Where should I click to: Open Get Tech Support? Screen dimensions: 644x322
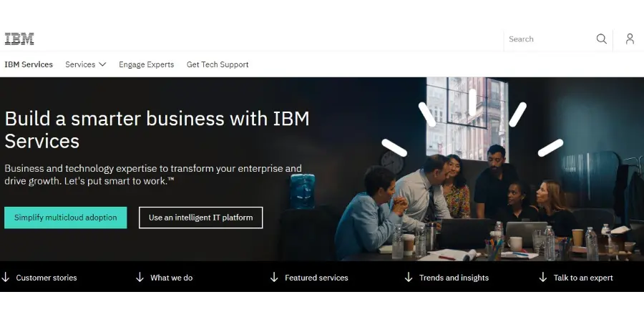coord(218,64)
